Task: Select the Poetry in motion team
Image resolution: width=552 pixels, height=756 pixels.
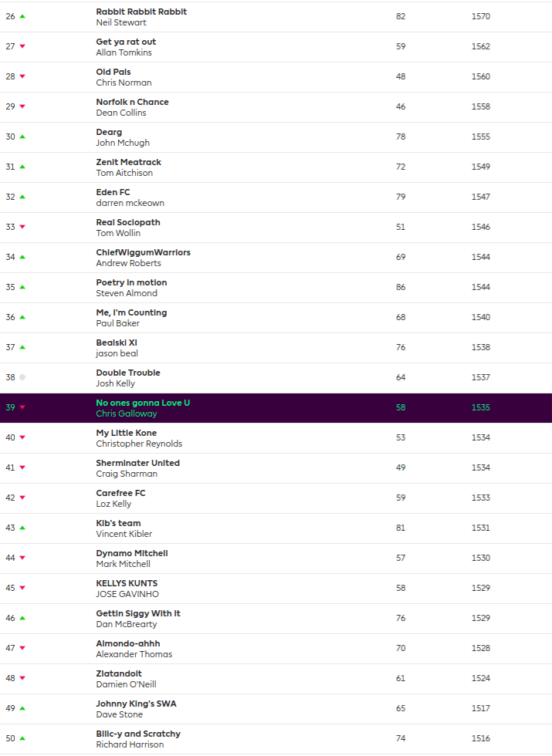Action: click(x=131, y=282)
